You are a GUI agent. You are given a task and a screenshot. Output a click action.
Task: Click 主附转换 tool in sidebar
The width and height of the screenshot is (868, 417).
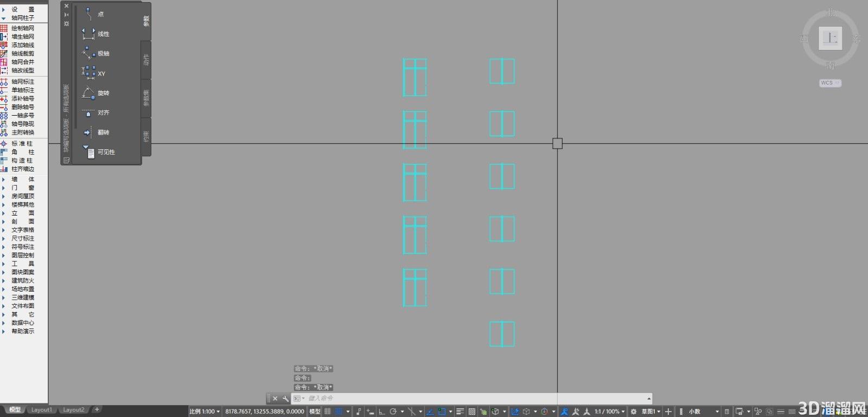[17, 132]
